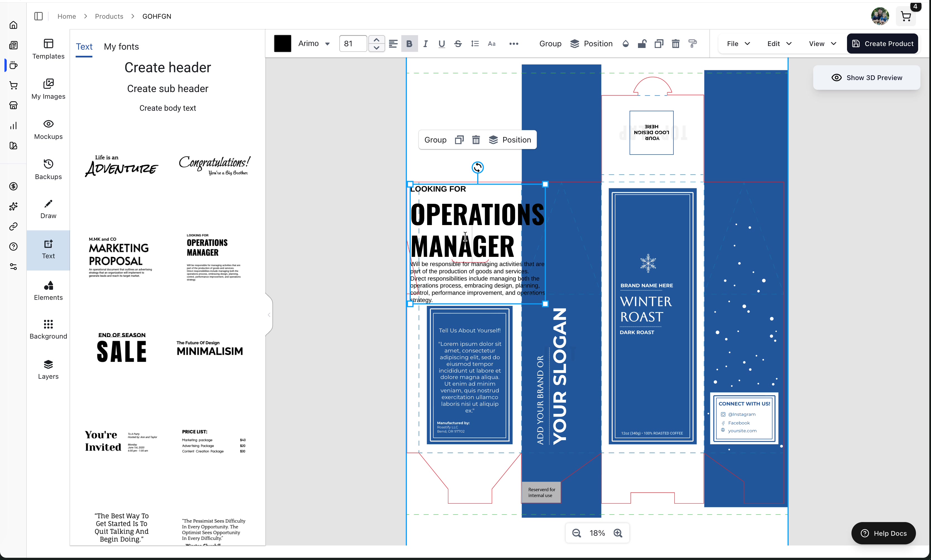Click the lock/unlock icon in toolbar
The height and width of the screenshot is (560, 931).
tap(642, 44)
